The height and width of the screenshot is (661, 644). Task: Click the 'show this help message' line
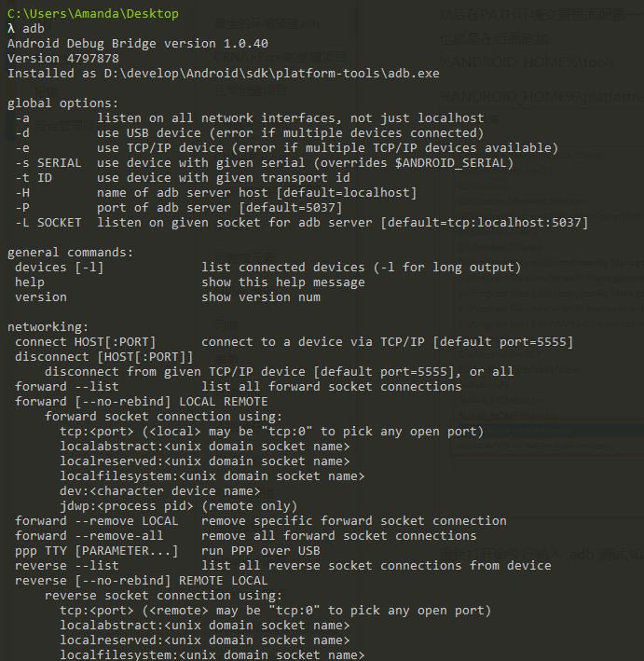pyautogui.click(x=282, y=282)
